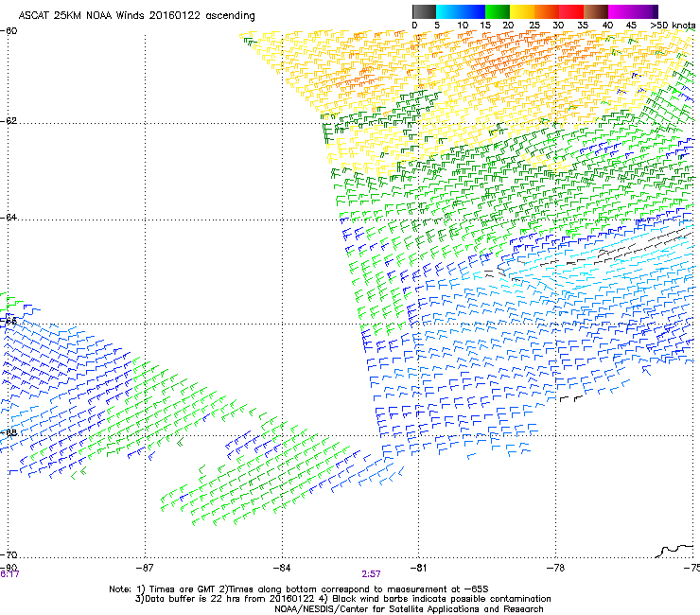This screenshot has width=700, height=615.
Task: Click the gray 0-5 knots legend swatch
Action: click(424, 11)
